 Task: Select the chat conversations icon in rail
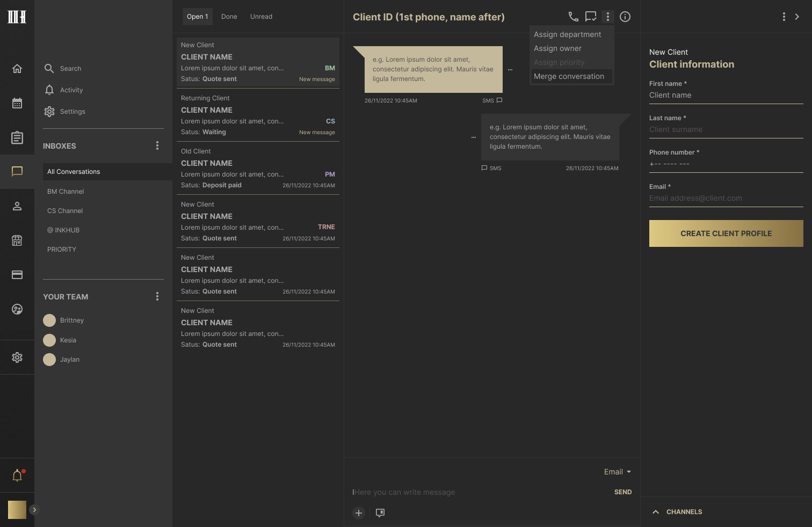click(17, 172)
